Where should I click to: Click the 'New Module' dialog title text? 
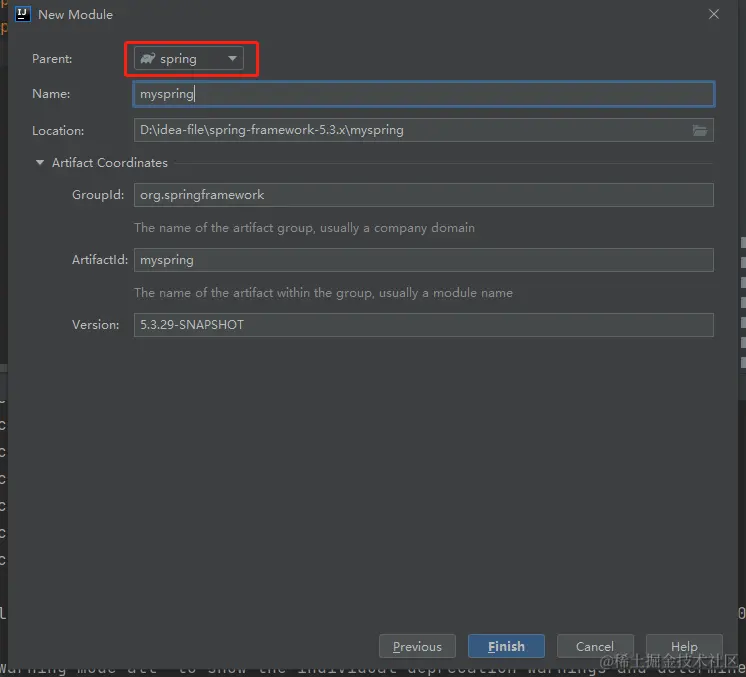(75, 15)
